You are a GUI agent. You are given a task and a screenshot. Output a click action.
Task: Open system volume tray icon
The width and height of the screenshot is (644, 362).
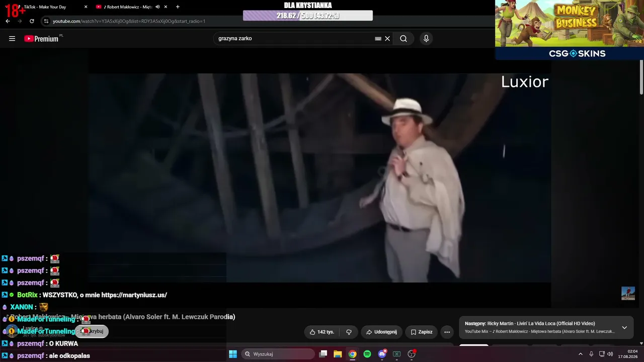(610, 354)
